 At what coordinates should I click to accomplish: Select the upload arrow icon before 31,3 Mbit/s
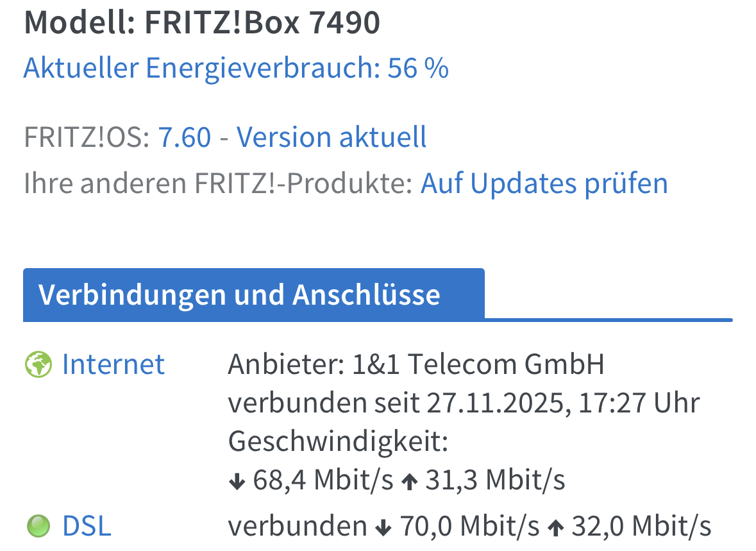(x=411, y=478)
